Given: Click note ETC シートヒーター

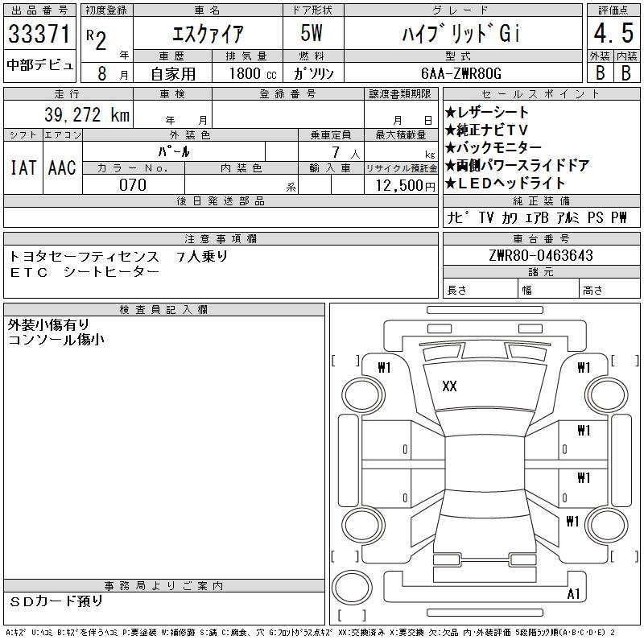Looking at the screenshot, I should [x=85, y=272].
